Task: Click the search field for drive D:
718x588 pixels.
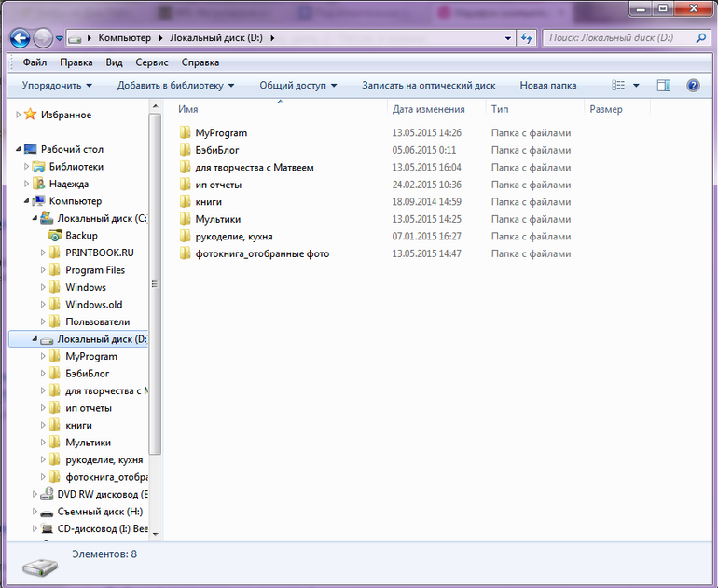Action: pyautogui.click(x=620, y=38)
